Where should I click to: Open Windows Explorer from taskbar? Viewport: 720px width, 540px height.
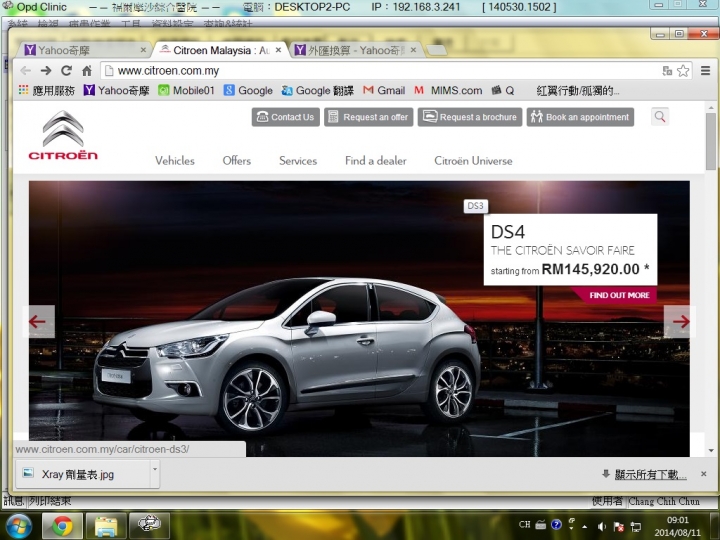[106, 526]
